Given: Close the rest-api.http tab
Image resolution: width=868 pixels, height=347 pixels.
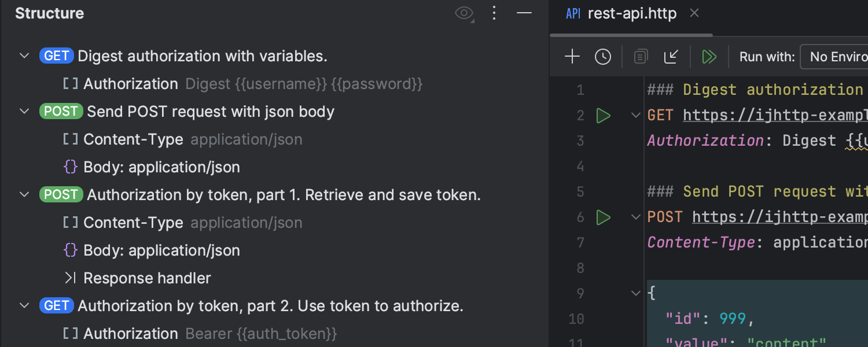Looking at the screenshot, I should tap(694, 13).
